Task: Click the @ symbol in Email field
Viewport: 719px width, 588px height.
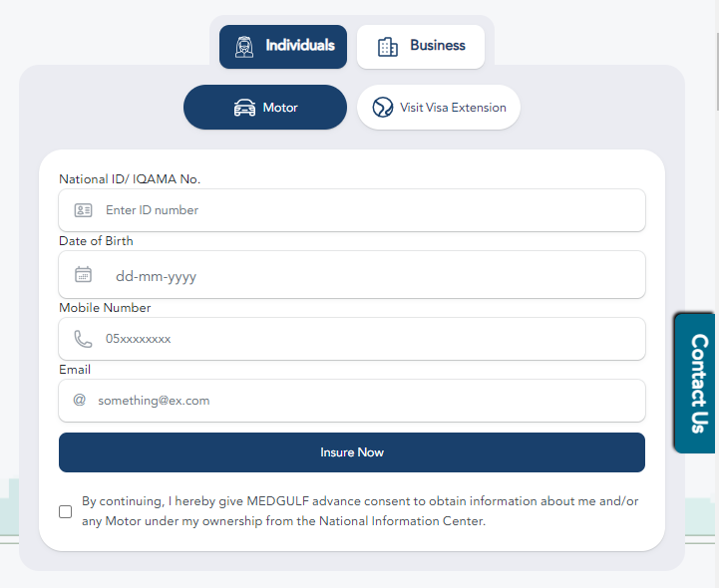Action: [x=80, y=400]
